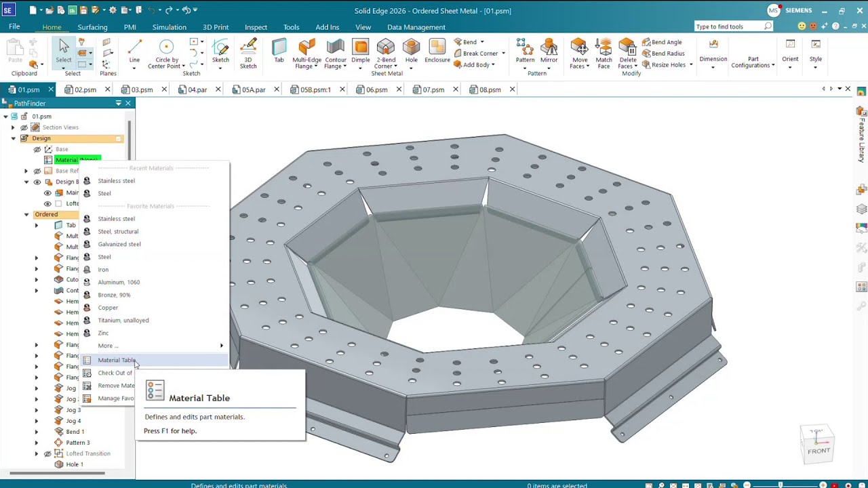The image size is (868, 488).
Task: Click the Circle by Center Point icon
Action: 166,47
